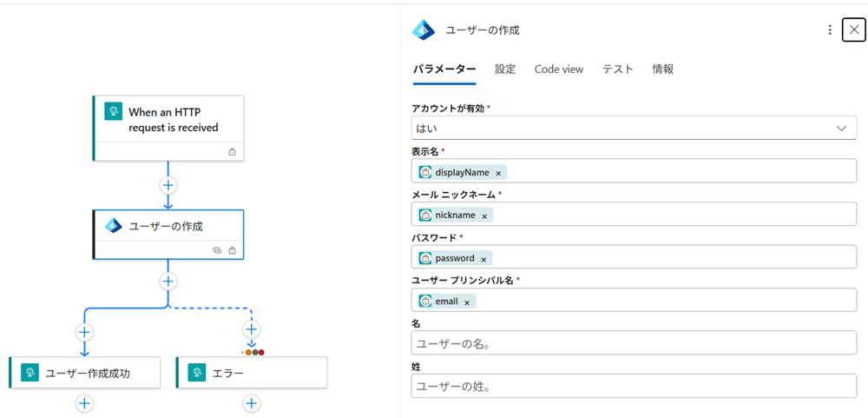This screenshot has height=418, width=868.
Task: Click plus icon above ユーザー作成成功 branch
Action: tap(84, 331)
